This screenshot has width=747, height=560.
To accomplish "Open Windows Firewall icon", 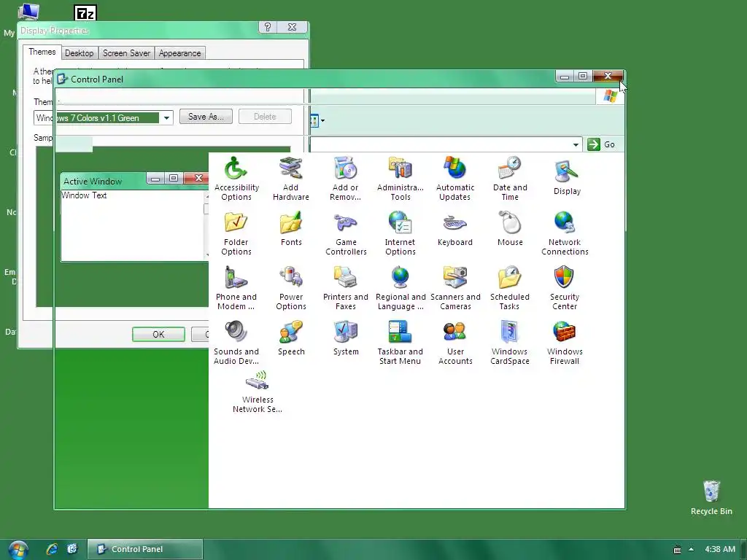I will click(x=565, y=343).
